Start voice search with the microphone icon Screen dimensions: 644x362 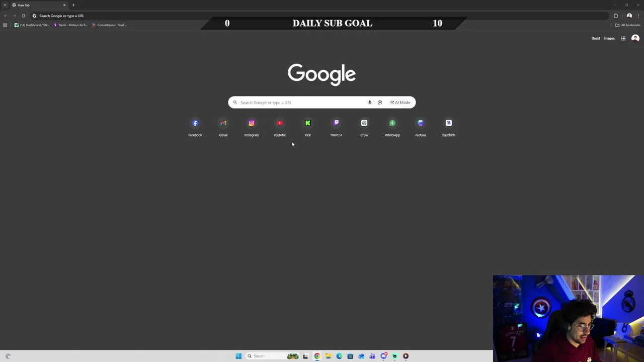tap(370, 103)
